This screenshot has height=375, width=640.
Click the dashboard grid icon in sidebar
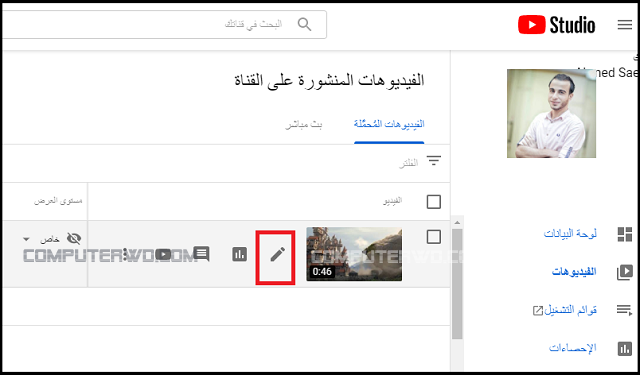point(624,234)
